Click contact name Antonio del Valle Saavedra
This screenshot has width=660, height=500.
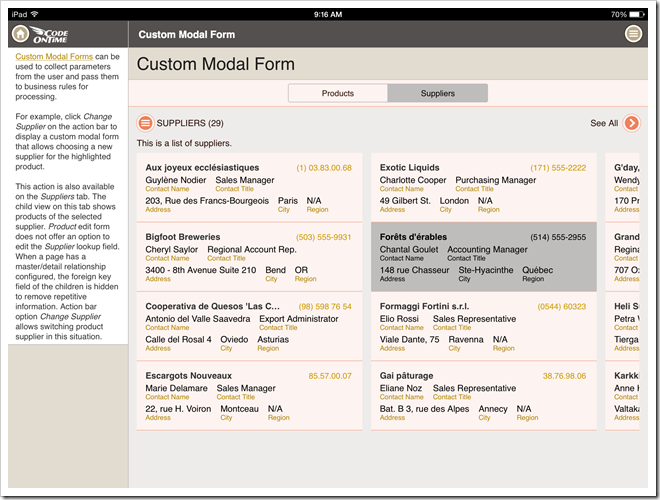point(197,319)
